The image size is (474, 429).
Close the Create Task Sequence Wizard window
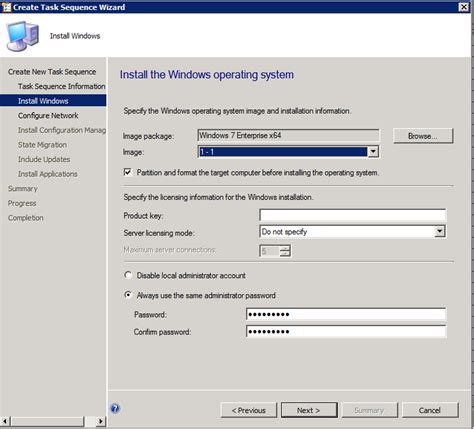(464, 7)
